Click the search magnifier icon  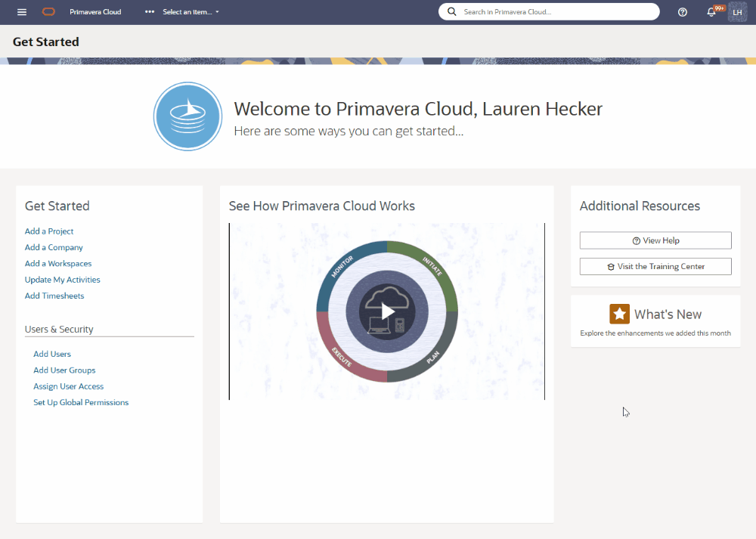click(452, 11)
